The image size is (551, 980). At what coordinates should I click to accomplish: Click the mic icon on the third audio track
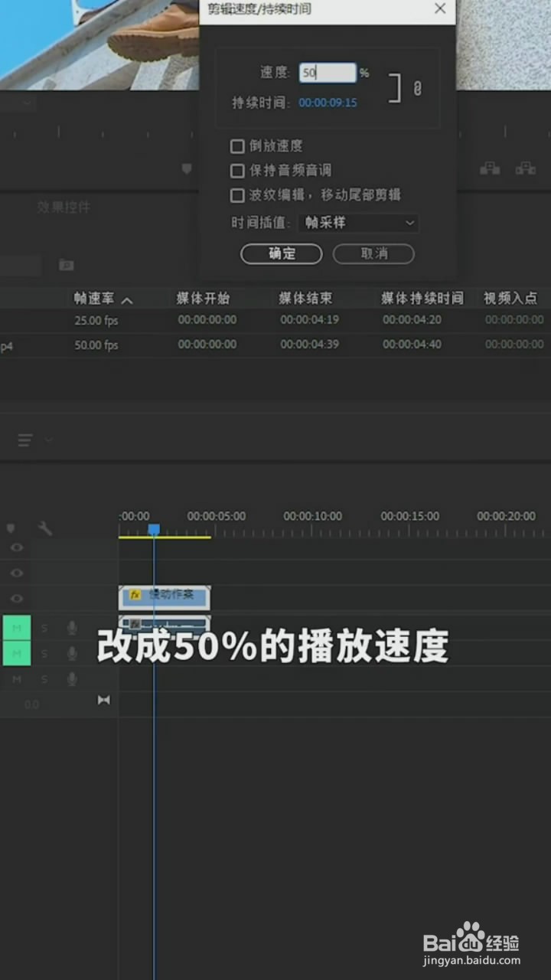click(72, 678)
